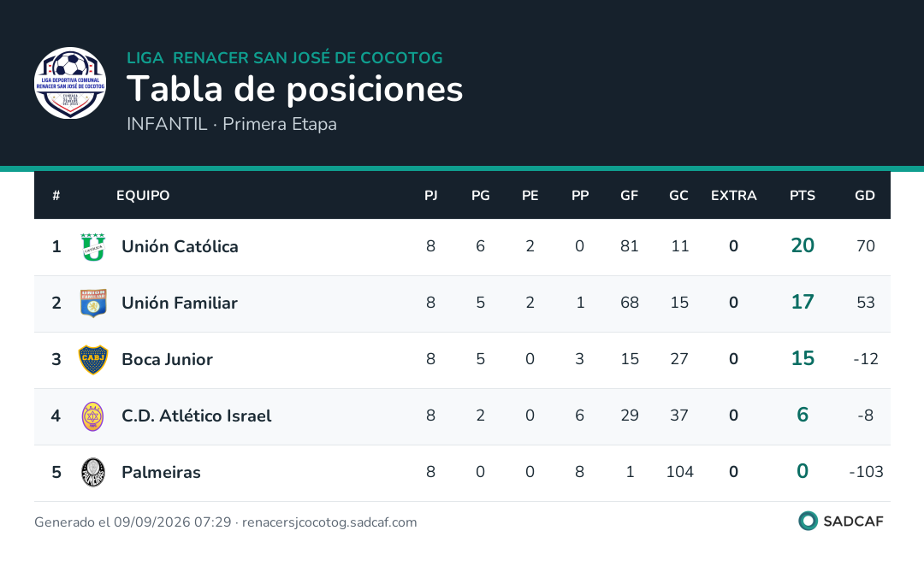Select the EQUIPO column header

pos(143,196)
